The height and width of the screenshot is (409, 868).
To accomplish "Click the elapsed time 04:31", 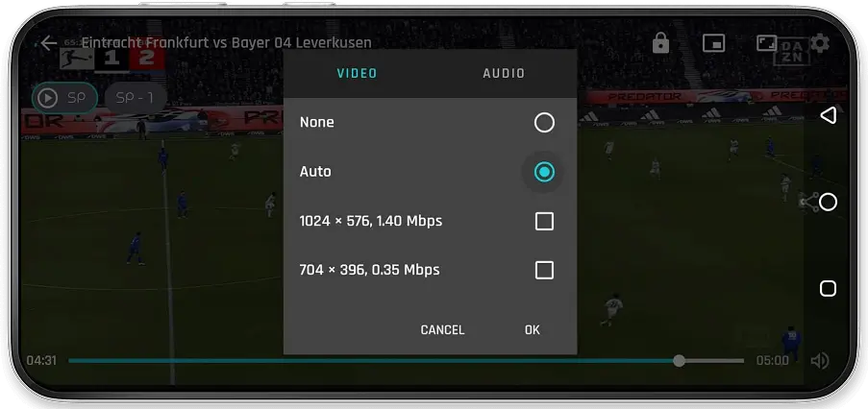I will click(41, 361).
